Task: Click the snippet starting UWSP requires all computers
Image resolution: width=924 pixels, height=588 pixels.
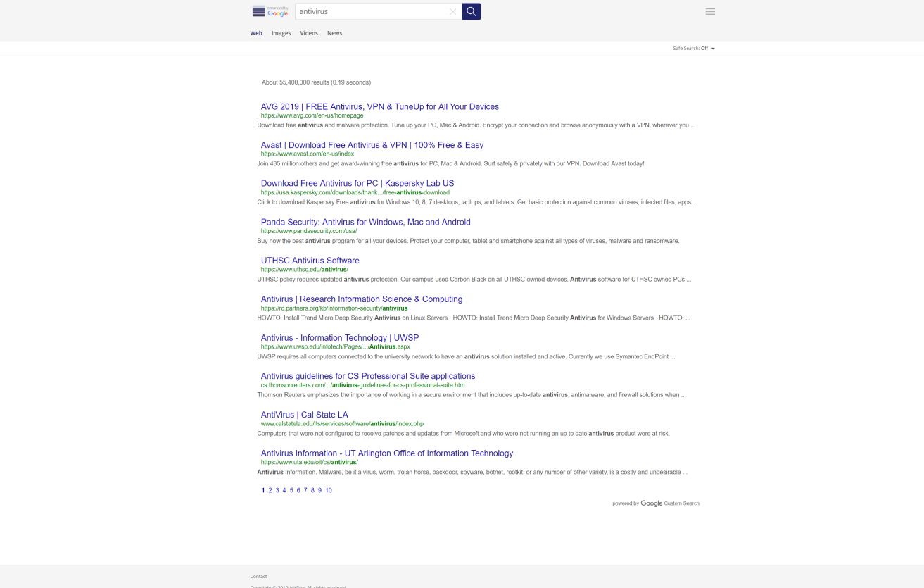Action: coord(467,356)
